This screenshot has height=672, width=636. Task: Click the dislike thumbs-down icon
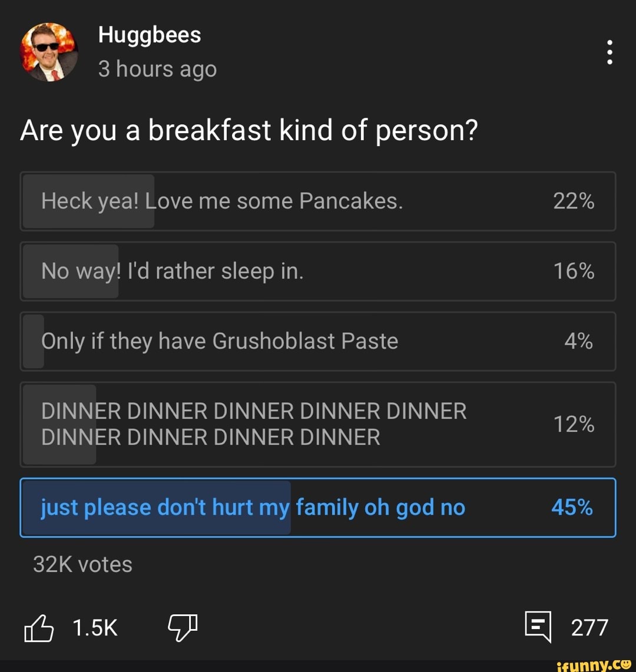(x=181, y=628)
